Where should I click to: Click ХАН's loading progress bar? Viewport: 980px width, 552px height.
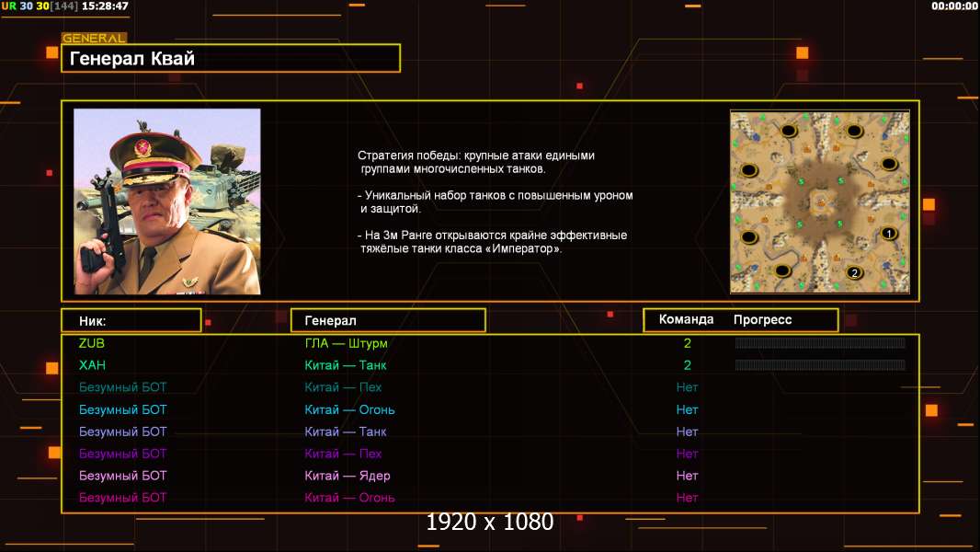pyautogui.click(x=820, y=365)
